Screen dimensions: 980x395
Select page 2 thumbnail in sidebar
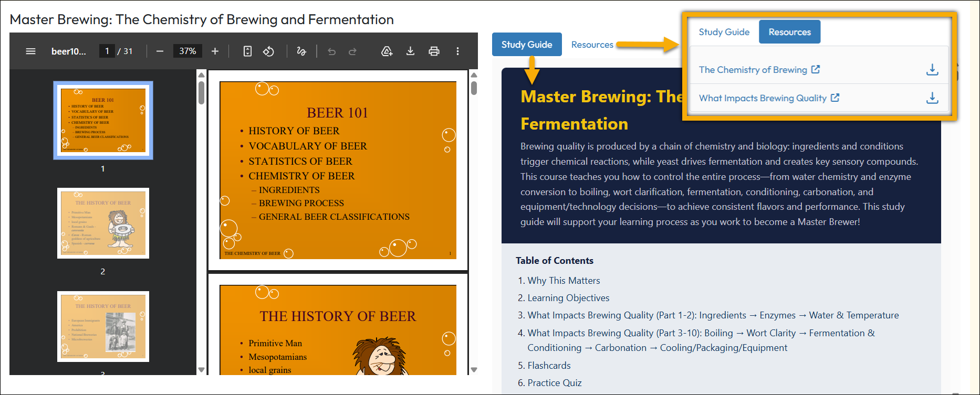(103, 223)
